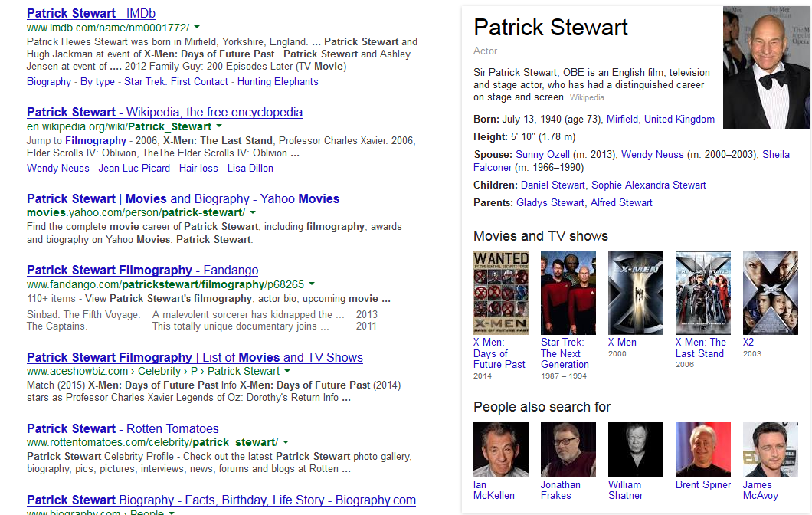This screenshot has height=515, width=812.
Task: Open spouse link Wendy Neuss in panel
Action: (653, 154)
